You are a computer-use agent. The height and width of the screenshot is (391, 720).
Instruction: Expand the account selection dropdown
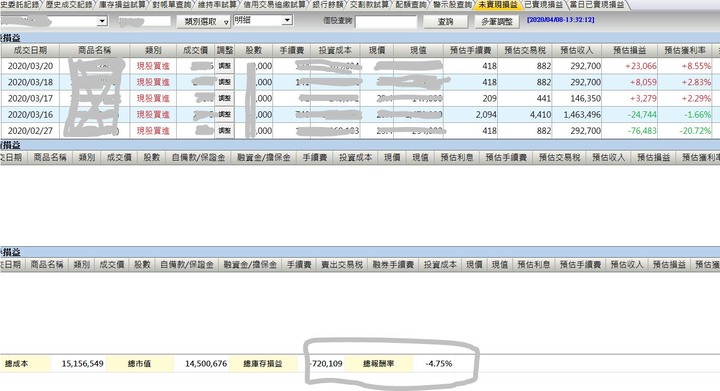[x=102, y=21]
